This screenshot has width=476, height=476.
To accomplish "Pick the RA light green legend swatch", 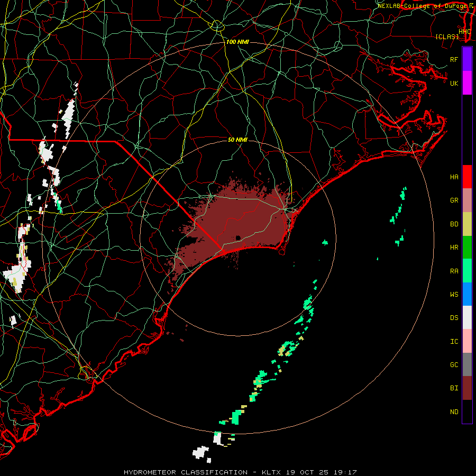I will (467, 271).
